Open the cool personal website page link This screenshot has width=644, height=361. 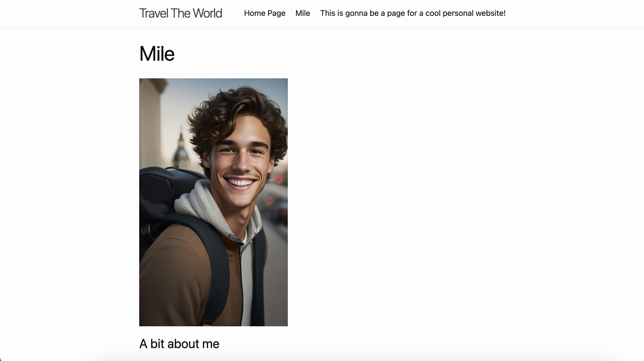coord(413,13)
